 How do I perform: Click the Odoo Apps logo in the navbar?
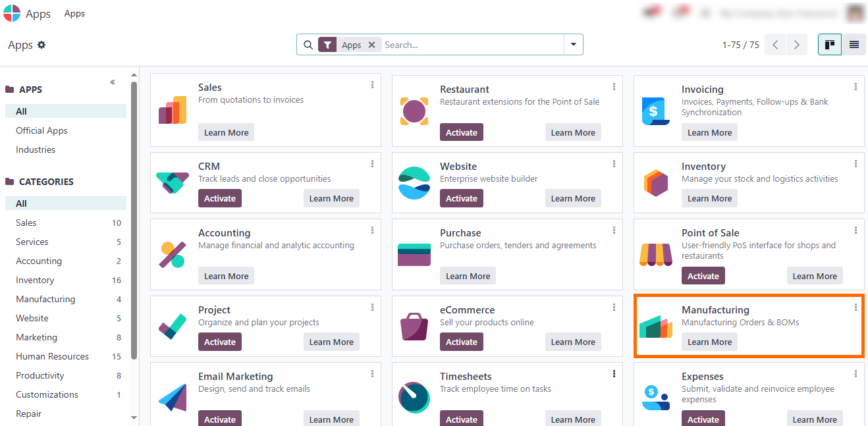[x=12, y=13]
